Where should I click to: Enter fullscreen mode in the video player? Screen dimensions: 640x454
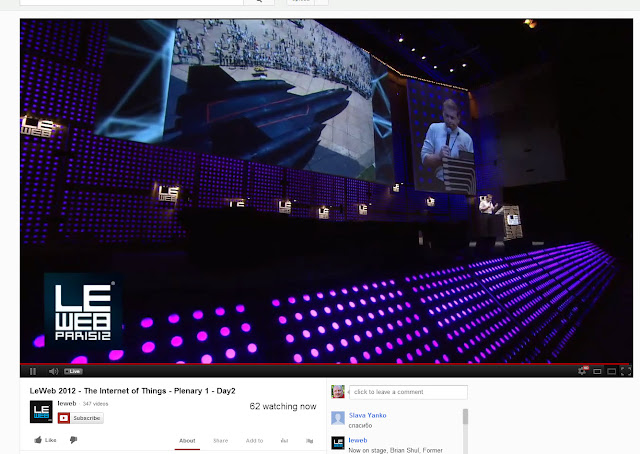(x=626, y=371)
